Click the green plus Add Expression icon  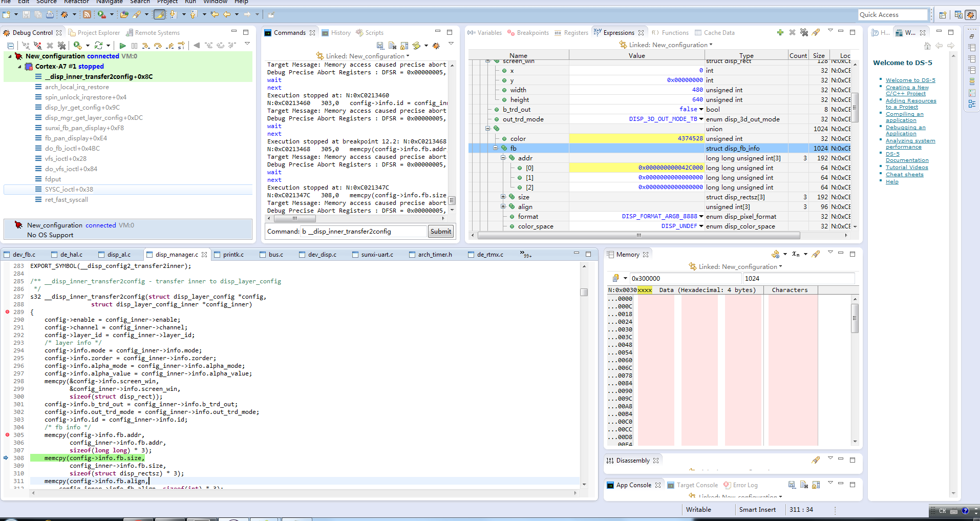(x=780, y=32)
